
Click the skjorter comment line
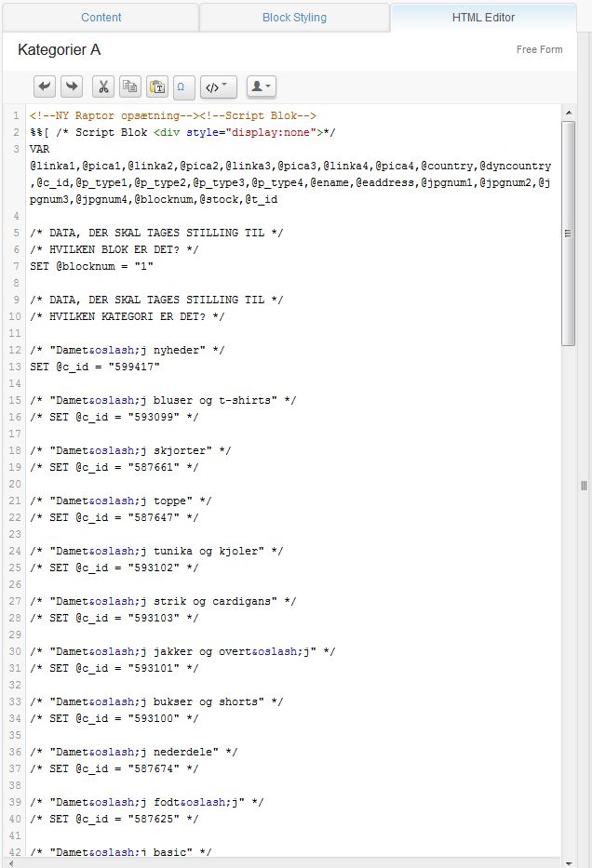coord(130,450)
